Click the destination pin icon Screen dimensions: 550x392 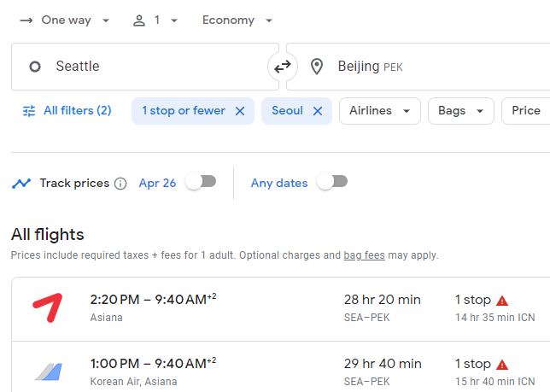click(317, 67)
